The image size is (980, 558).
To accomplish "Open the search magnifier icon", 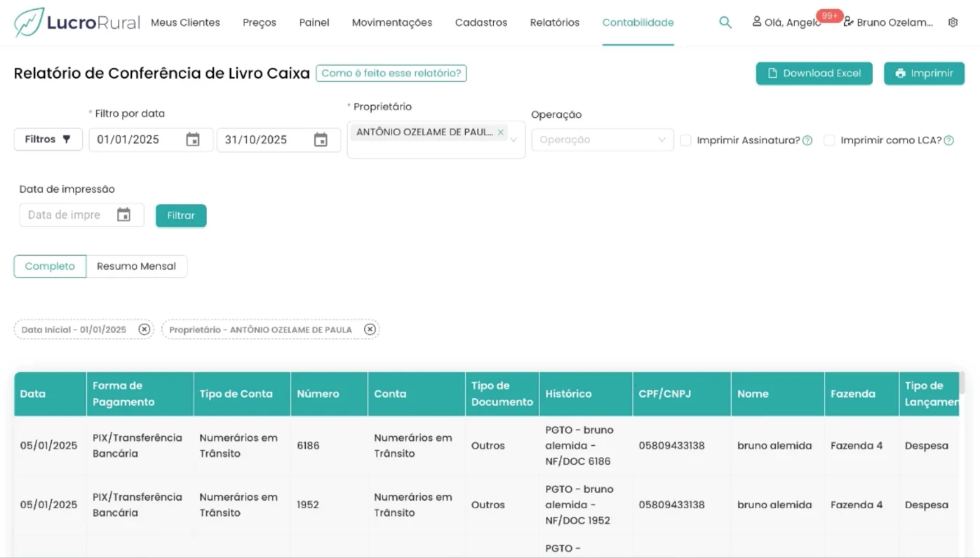I will point(725,22).
